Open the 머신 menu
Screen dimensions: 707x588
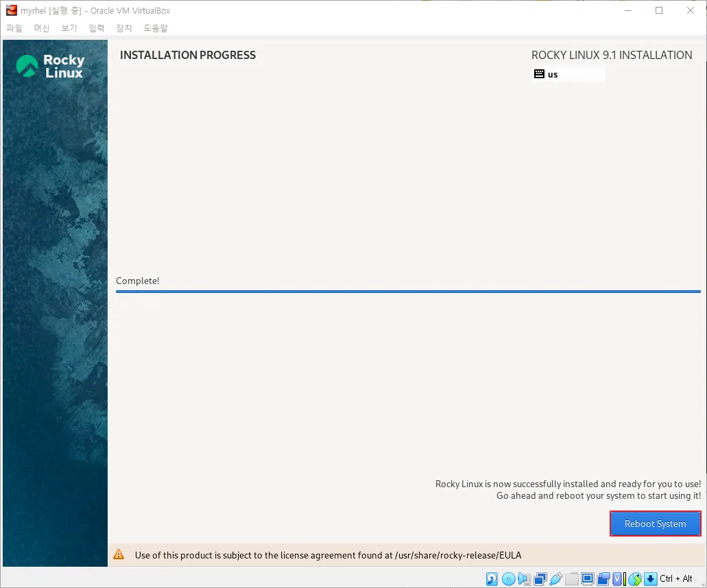[41, 28]
